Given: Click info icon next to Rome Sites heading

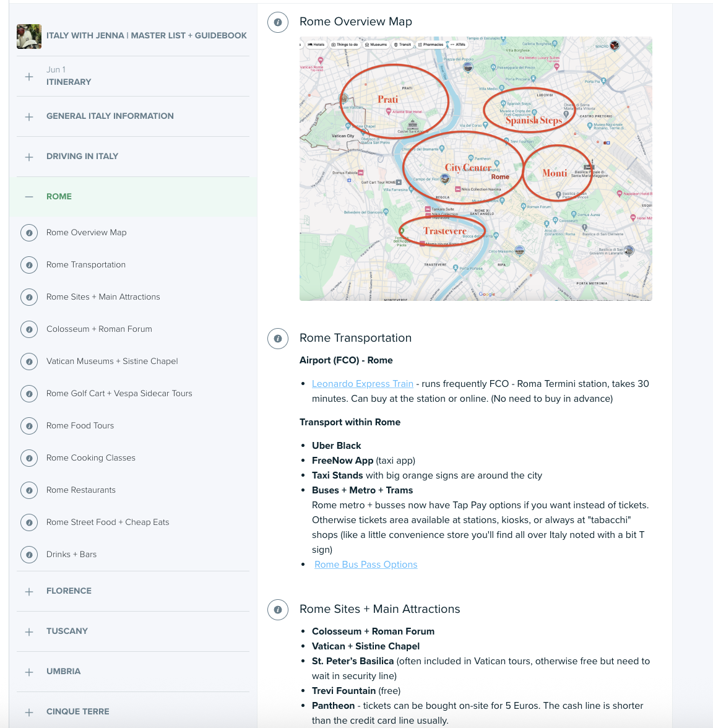Looking at the screenshot, I should point(278,610).
